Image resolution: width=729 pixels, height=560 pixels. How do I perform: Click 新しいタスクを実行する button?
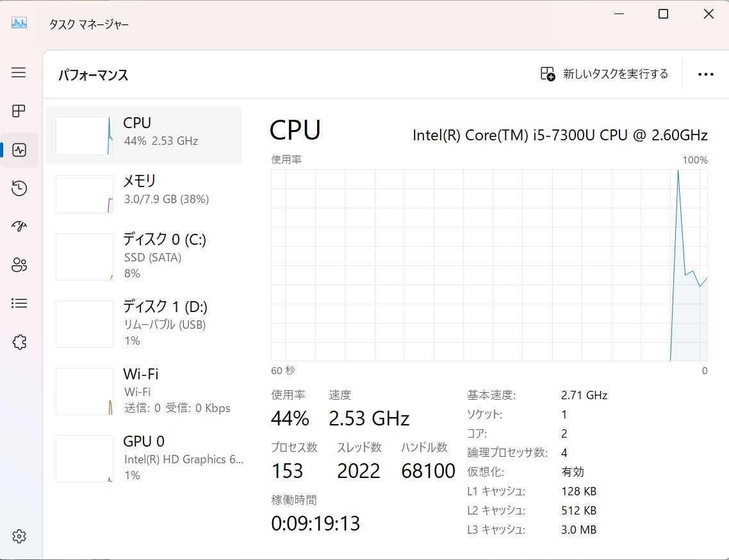pyautogui.click(x=604, y=74)
